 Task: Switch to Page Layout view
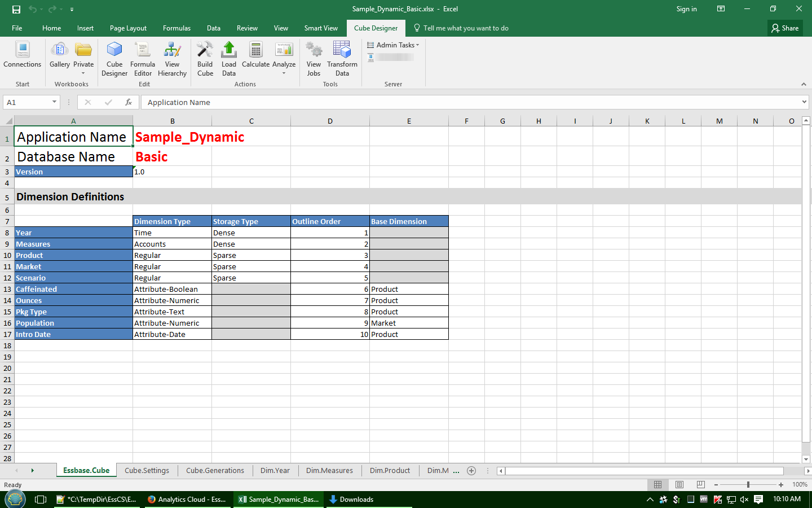(679, 485)
